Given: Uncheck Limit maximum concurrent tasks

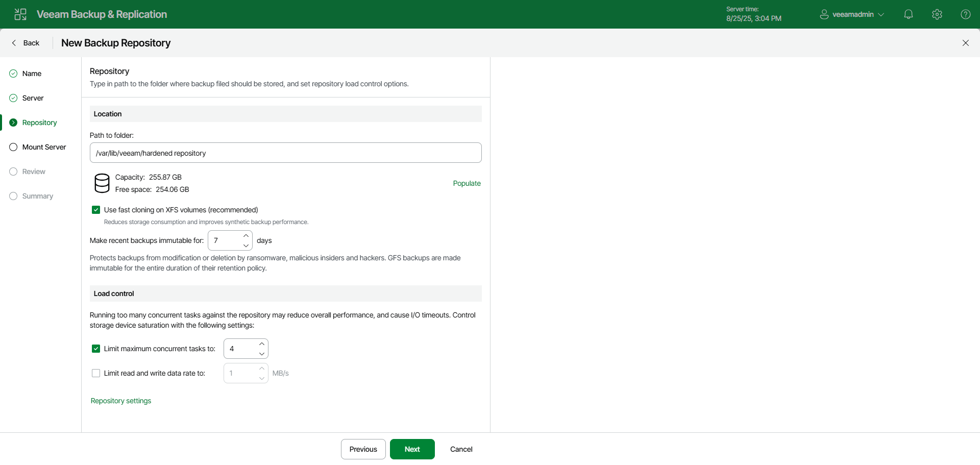Looking at the screenshot, I should (x=96, y=349).
